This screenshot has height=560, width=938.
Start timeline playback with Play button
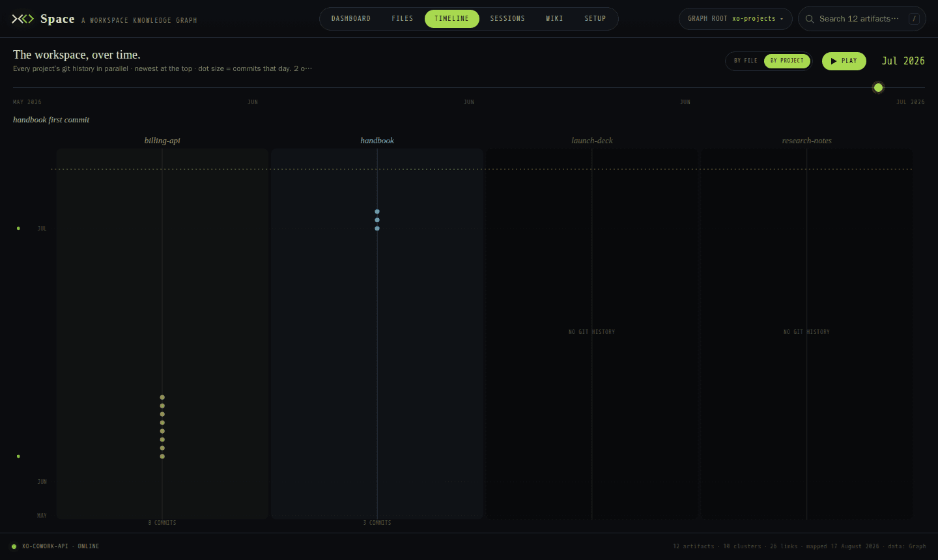click(844, 61)
